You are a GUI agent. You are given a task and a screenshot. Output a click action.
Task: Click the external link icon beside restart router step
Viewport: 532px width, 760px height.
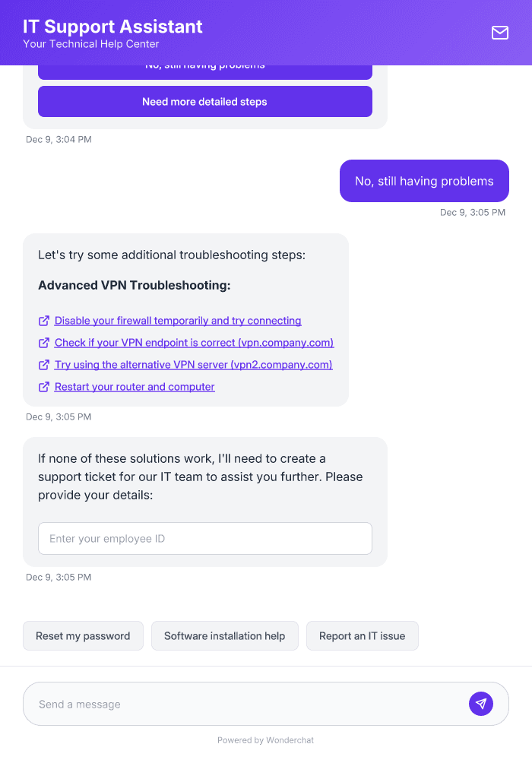[43, 387]
